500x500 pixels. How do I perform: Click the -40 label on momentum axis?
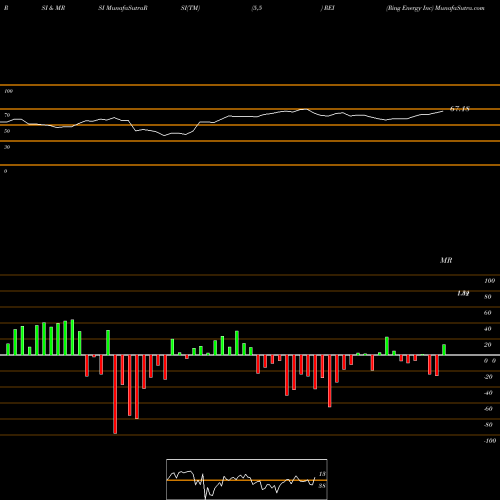click(x=488, y=393)
